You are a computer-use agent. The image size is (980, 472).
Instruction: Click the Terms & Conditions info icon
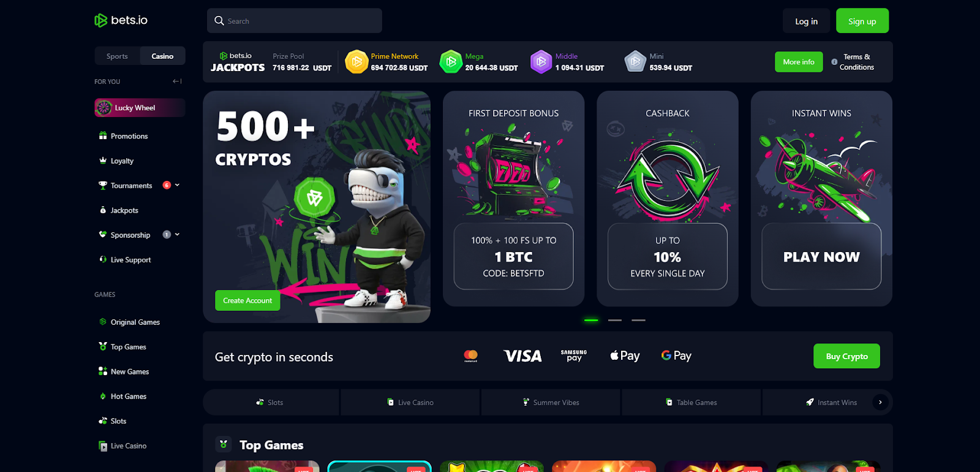click(x=834, y=62)
